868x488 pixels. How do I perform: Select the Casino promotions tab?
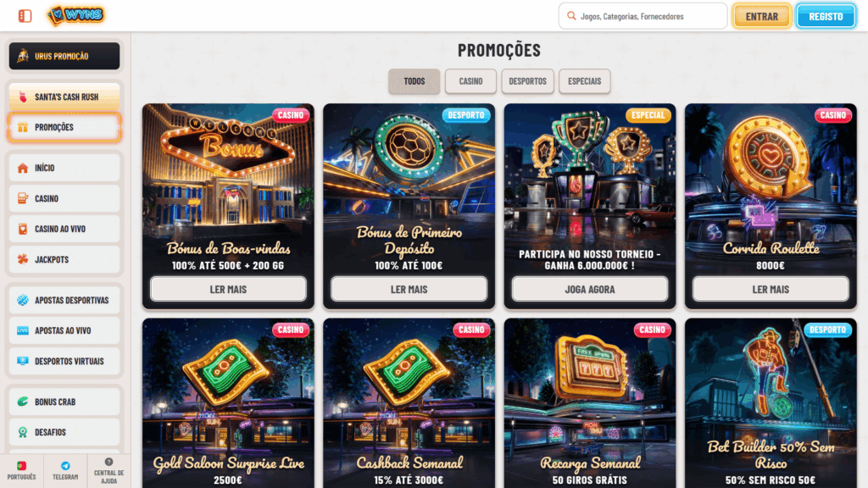[470, 81]
